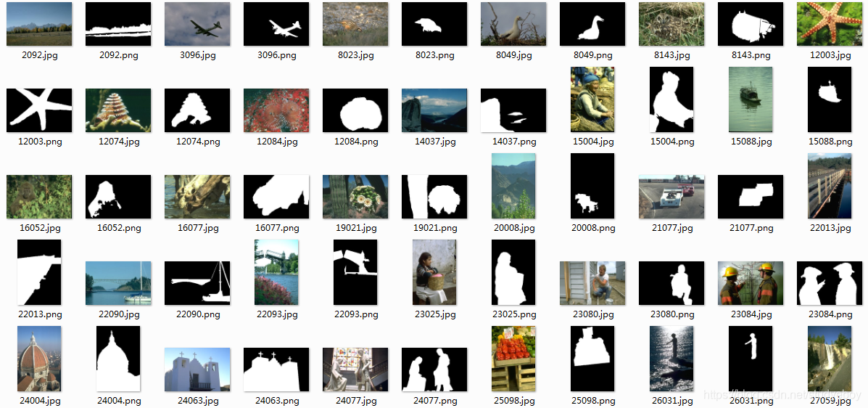Click the file name 22093.jpg
Image resolution: width=868 pixels, height=408 pixels.
276,314
